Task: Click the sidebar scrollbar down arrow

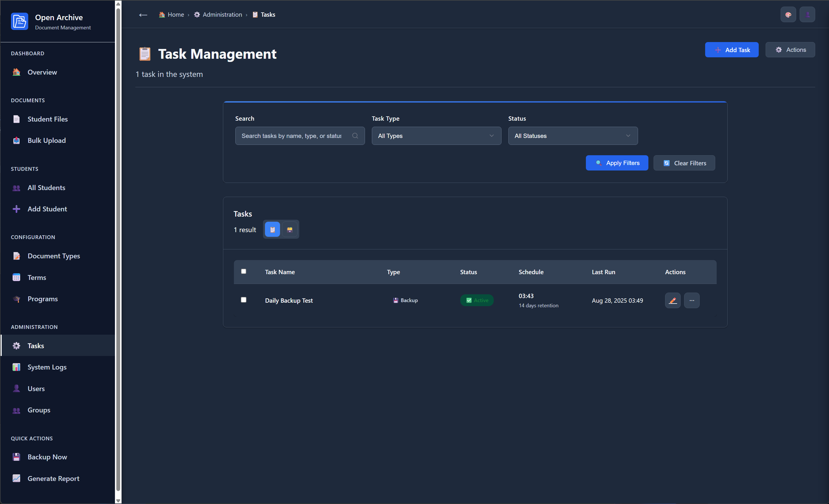Action: coord(118,501)
